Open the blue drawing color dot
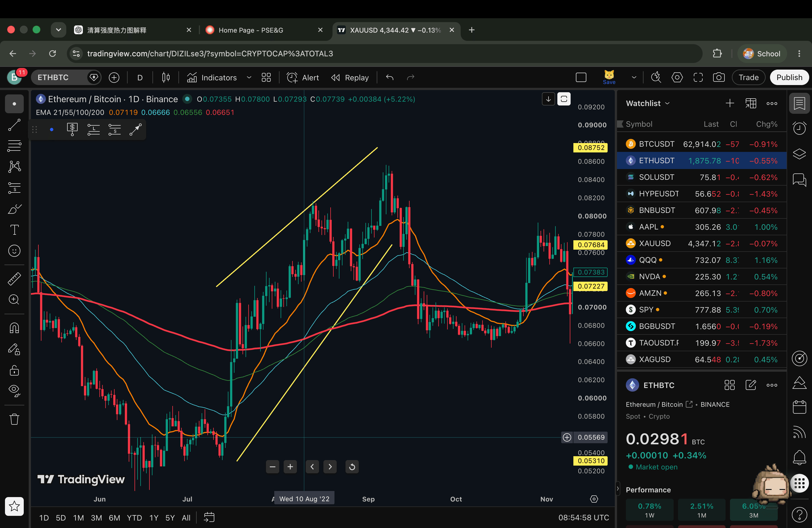 52,129
